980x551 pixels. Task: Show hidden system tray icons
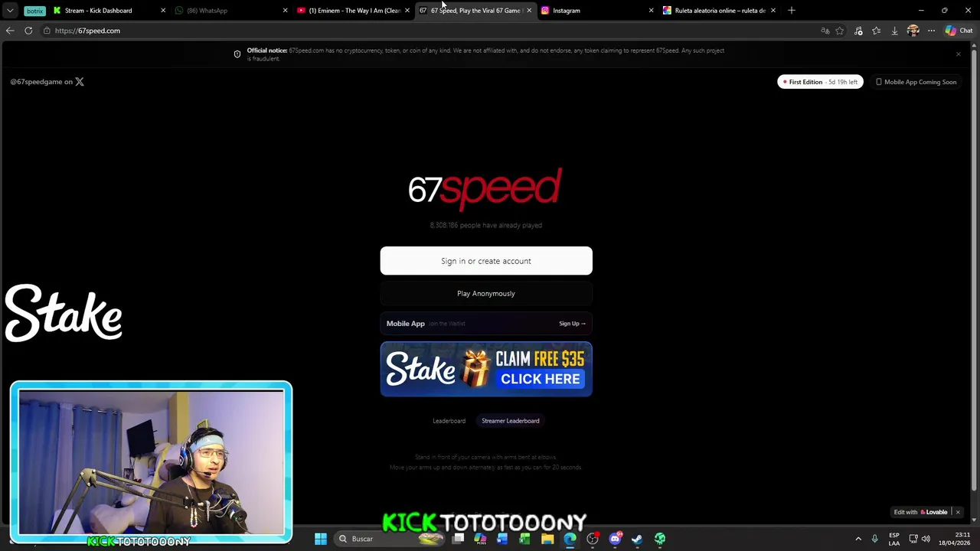pyautogui.click(x=858, y=539)
